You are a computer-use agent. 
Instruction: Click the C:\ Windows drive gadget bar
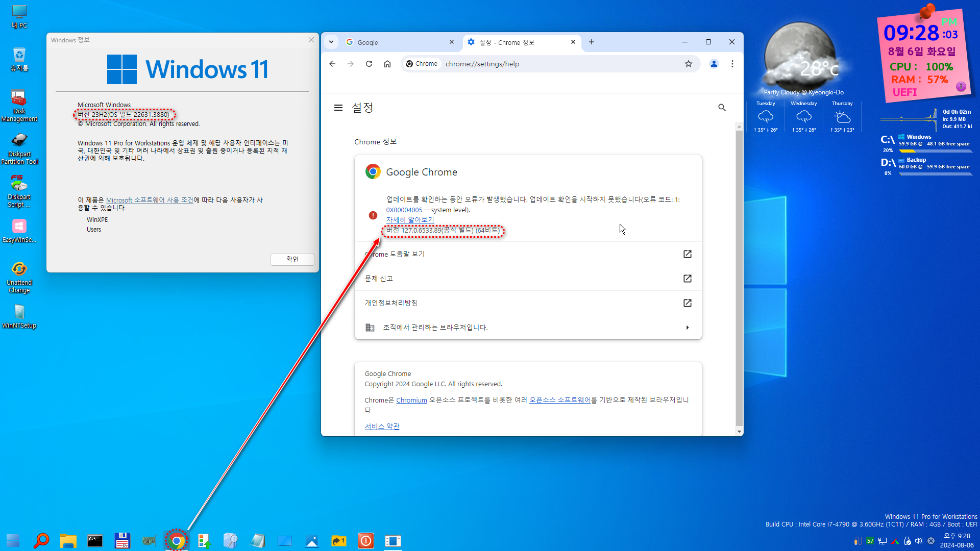(x=935, y=151)
